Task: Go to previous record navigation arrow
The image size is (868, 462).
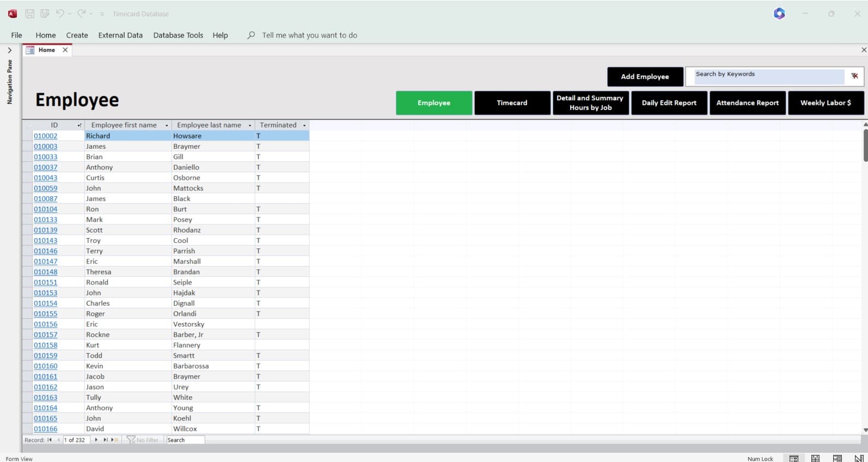Action: pyautogui.click(x=58, y=440)
